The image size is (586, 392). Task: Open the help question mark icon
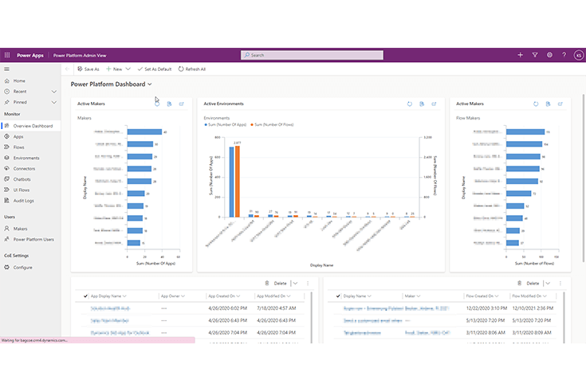click(x=564, y=55)
